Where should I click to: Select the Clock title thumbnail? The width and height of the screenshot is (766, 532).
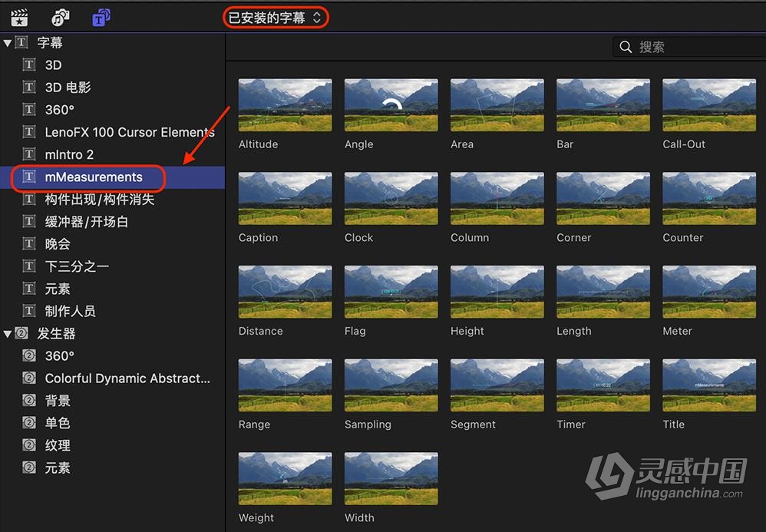[x=391, y=198]
